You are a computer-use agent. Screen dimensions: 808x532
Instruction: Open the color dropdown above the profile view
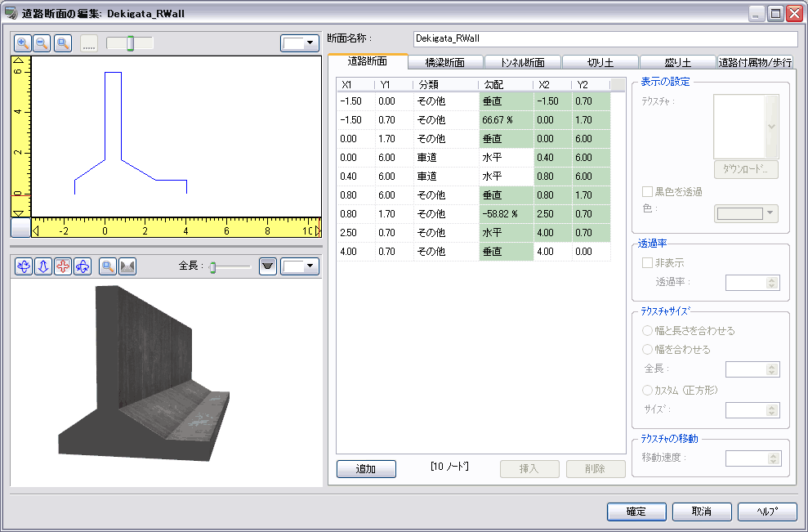pyautogui.click(x=300, y=43)
